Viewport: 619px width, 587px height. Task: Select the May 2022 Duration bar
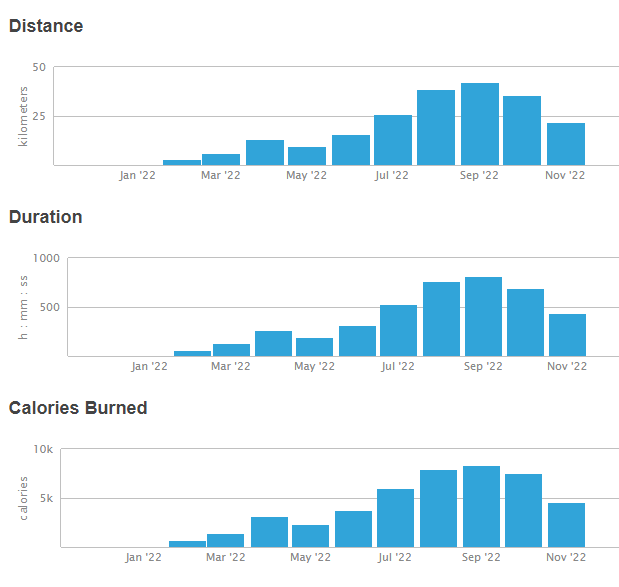coord(314,347)
